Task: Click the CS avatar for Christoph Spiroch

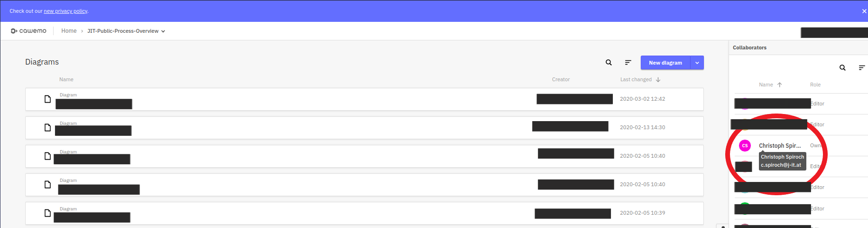Action: pyautogui.click(x=745, y=146)
